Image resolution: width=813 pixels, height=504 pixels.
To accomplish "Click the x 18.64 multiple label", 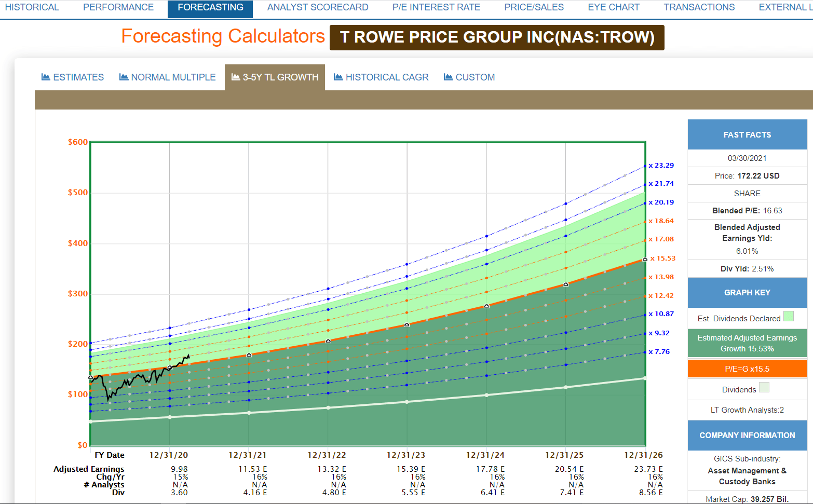I will (x=661, y=221).
